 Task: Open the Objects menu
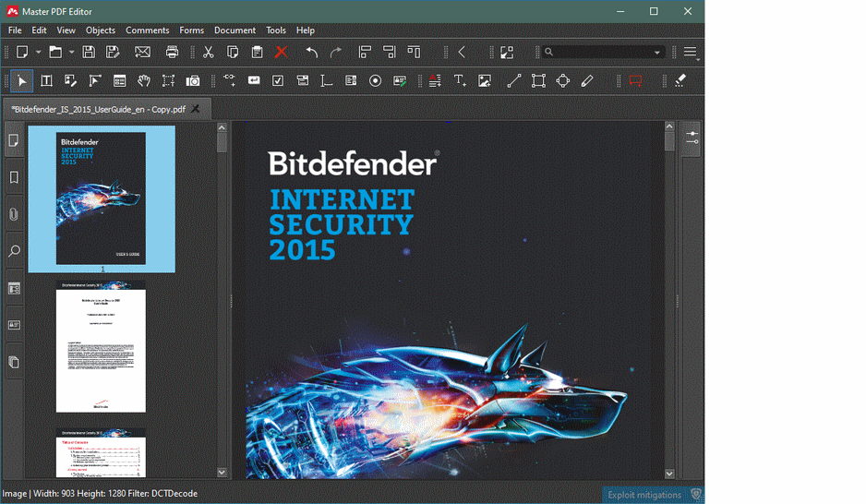coord(101,30)
